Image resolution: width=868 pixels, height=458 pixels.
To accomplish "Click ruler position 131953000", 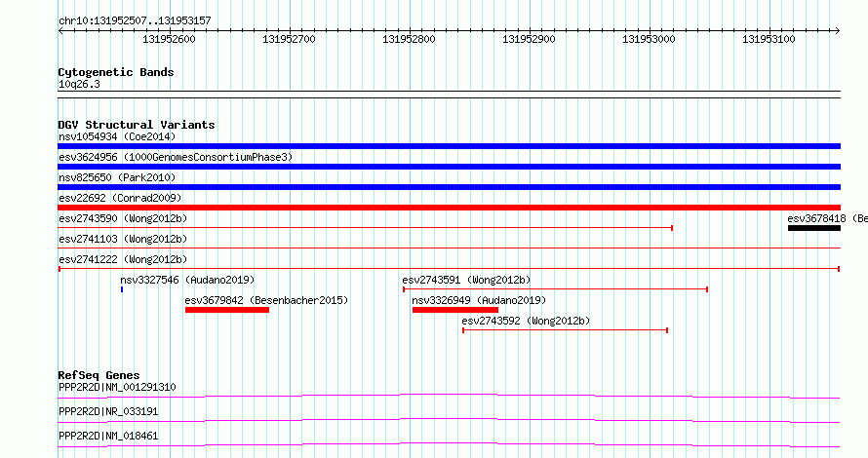I will (649, 39).
